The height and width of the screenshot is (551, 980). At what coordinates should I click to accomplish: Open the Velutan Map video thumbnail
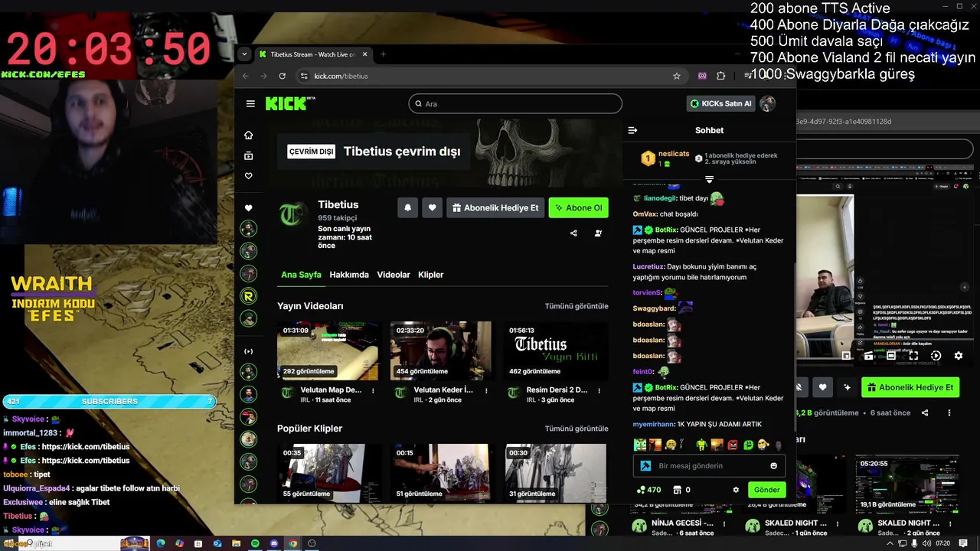pyautogui.click(x=328, y=351)
